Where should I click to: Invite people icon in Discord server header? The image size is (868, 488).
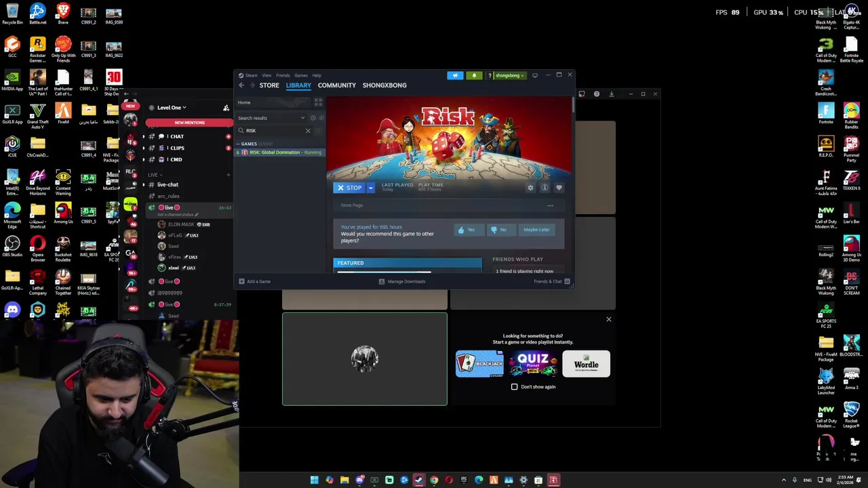[226, 108]
